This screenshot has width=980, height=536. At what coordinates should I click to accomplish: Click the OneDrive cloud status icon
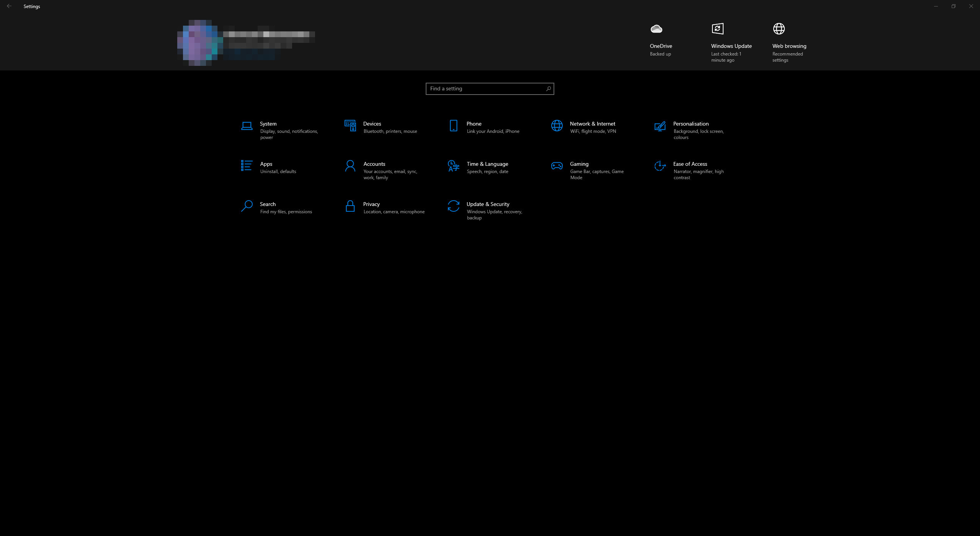(656, 29)
